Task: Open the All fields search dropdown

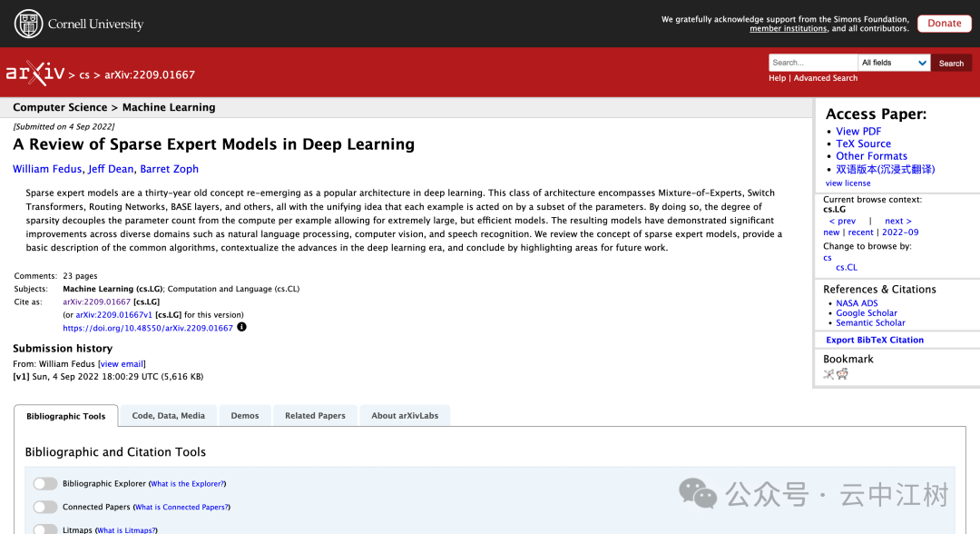Action: tap(894, 63)
